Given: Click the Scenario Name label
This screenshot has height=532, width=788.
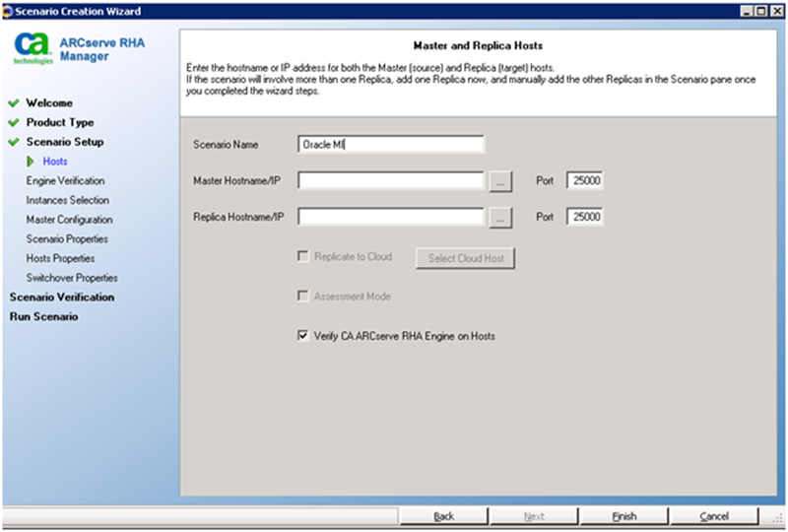Looking at the screenshot, I should (x=226, y=145).
